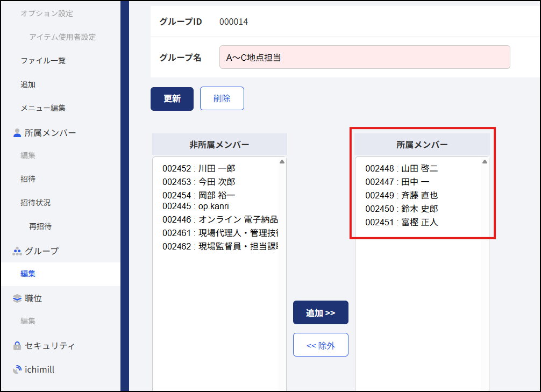Click the ichimill satellite icon
This screenshot has height=392, width=541.
(x=17, y=369)
